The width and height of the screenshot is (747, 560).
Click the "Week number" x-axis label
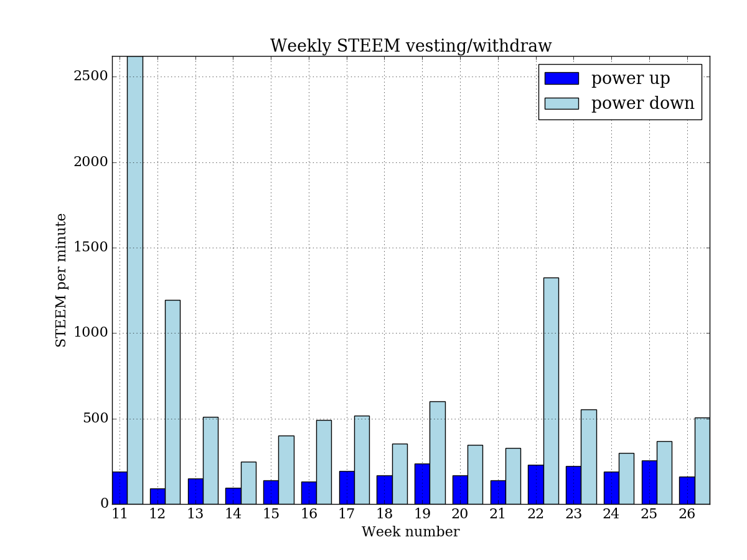411,532
